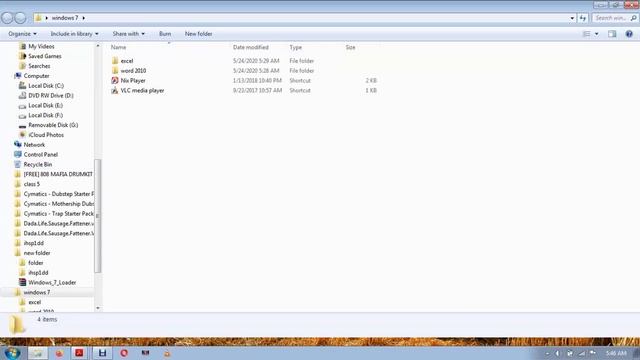
Task: Select Local Disk (C:) in navigation pane
Action: tap(46, 86)
